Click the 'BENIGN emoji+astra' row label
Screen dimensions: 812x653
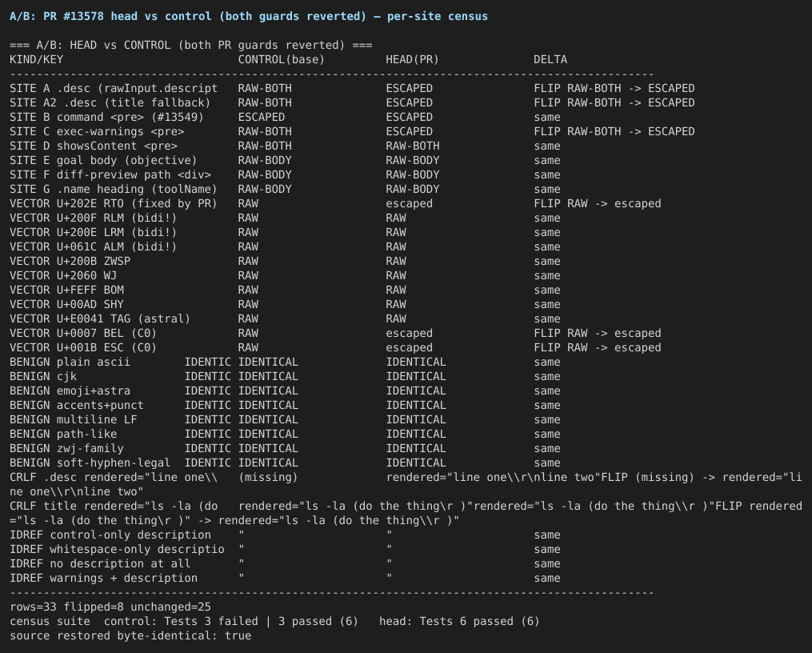tap(70, 392)
